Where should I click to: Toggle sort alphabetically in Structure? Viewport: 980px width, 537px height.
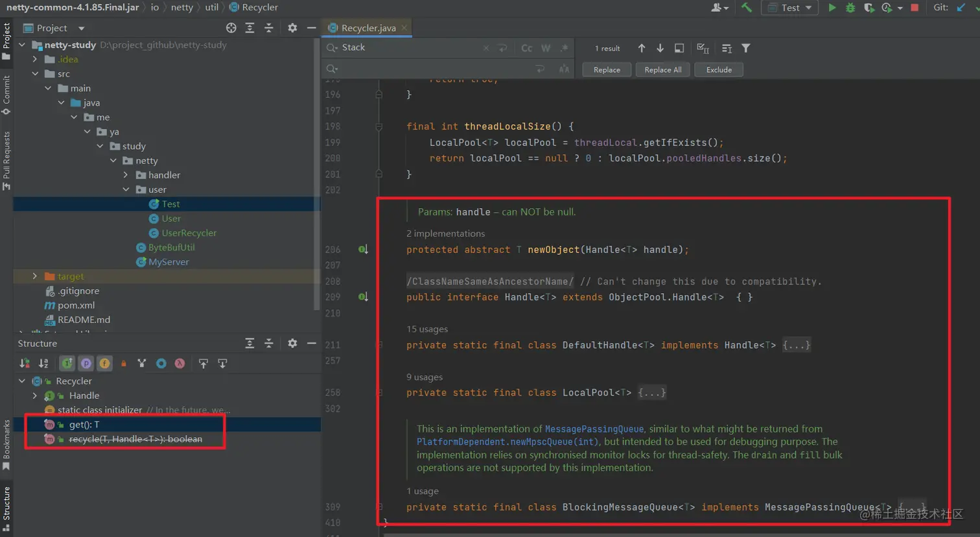pos(43,363)
